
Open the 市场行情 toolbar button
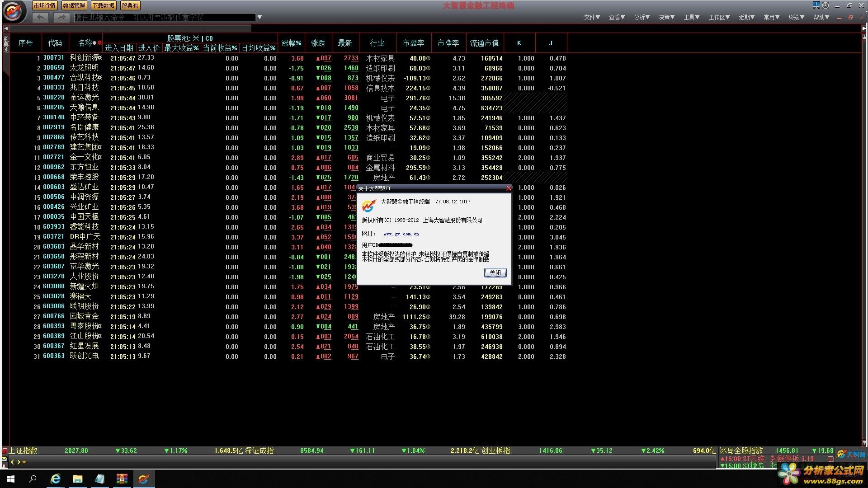click(45, 5)
